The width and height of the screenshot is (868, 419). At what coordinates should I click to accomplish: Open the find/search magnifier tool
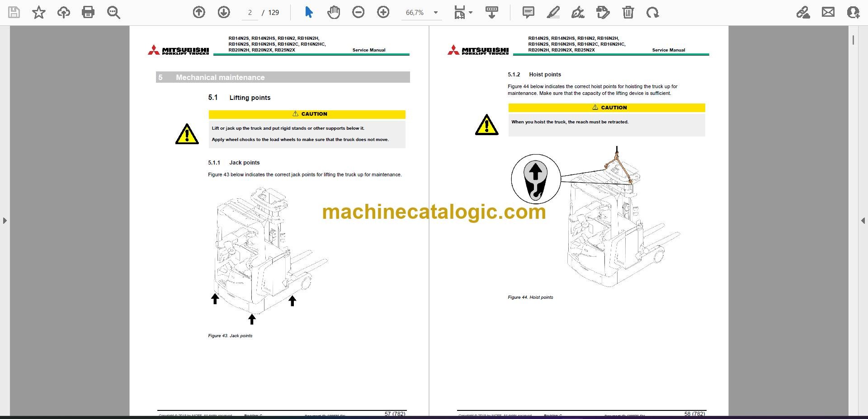pyautogui.click(x=113, y=12)
